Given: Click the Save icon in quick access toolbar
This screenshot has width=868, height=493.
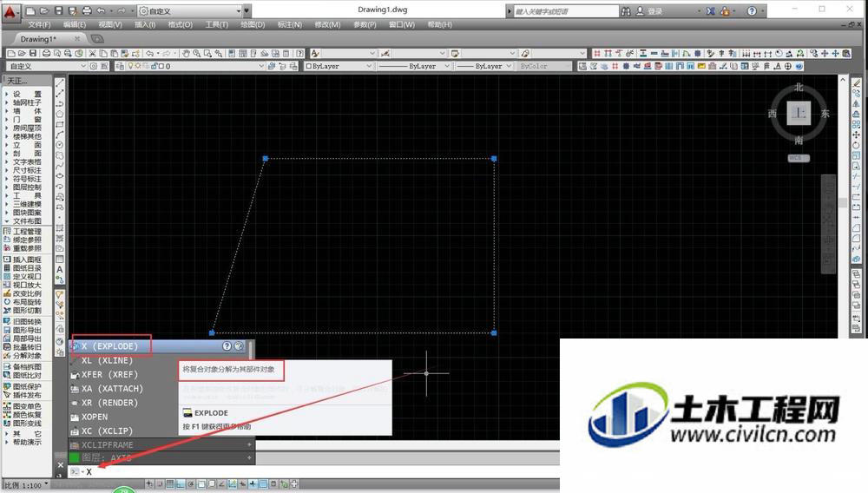Looking at the screenshot, I should click(x=59, y=10).
